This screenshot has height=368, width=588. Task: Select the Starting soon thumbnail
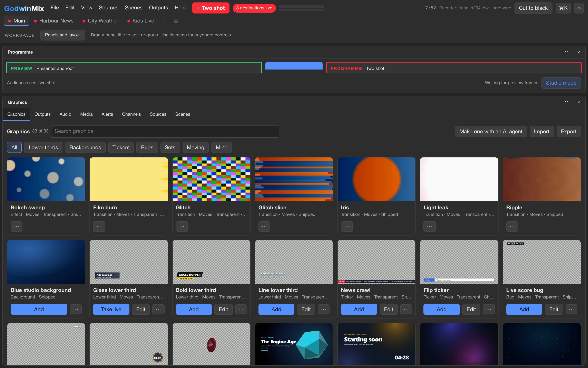click(x=376, y=344)
